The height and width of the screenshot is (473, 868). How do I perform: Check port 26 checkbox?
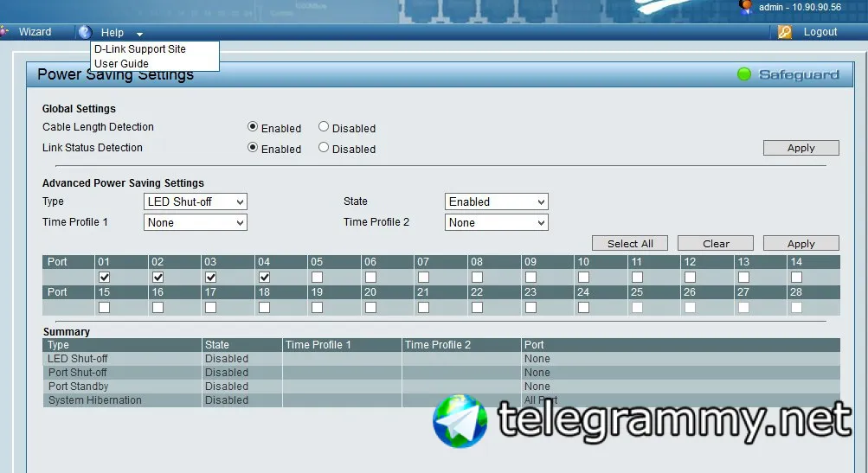(x=690, y=307)
